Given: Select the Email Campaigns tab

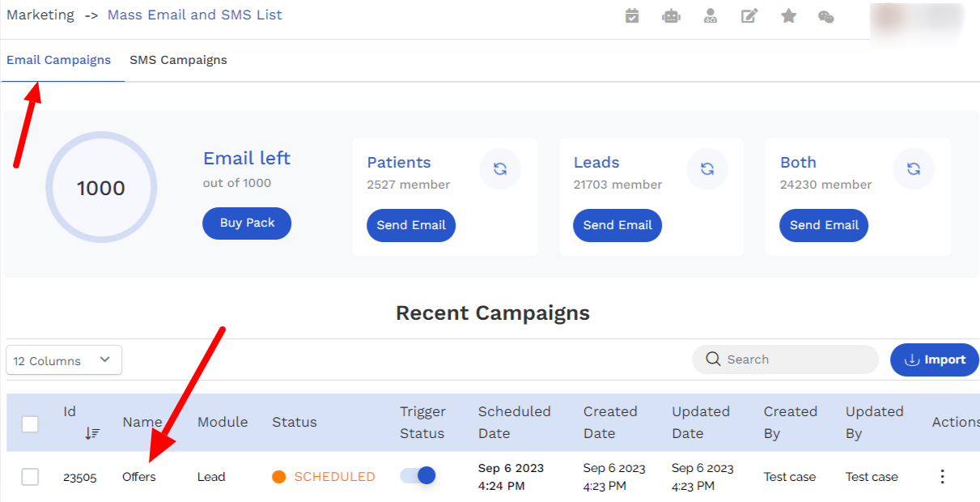Looking at the screenshot, I should (x=59, y=60).
